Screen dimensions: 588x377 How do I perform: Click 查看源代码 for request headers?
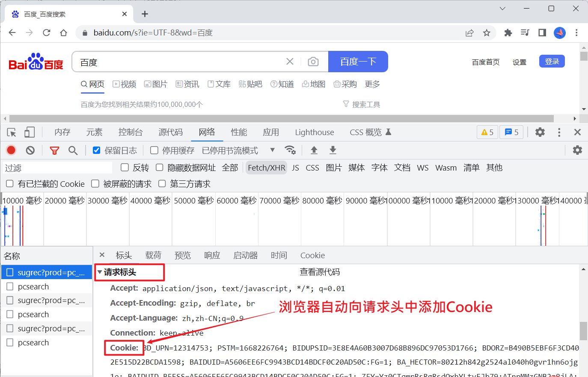coord(320,272)
